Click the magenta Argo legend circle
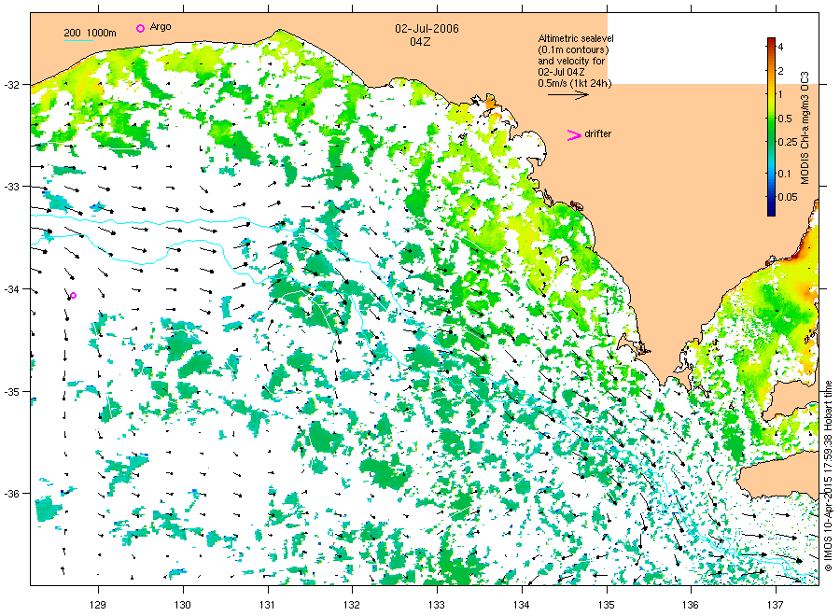 (x=140, y=28)
